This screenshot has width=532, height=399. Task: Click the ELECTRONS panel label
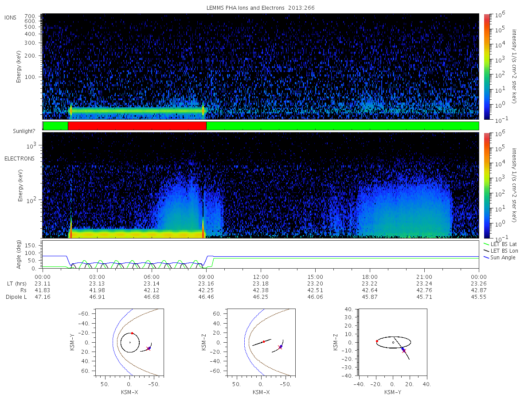[19, 158]
